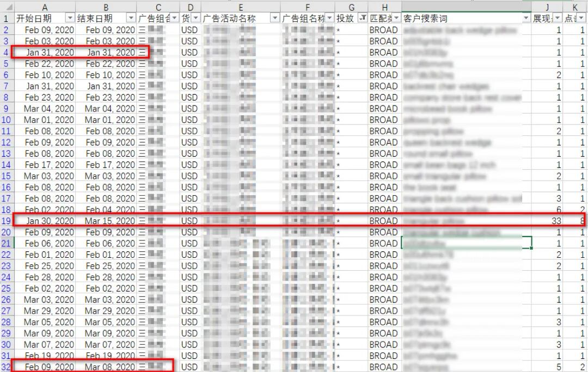Select row 21 header number
588x372 pixels.
(x=6, y=243)
